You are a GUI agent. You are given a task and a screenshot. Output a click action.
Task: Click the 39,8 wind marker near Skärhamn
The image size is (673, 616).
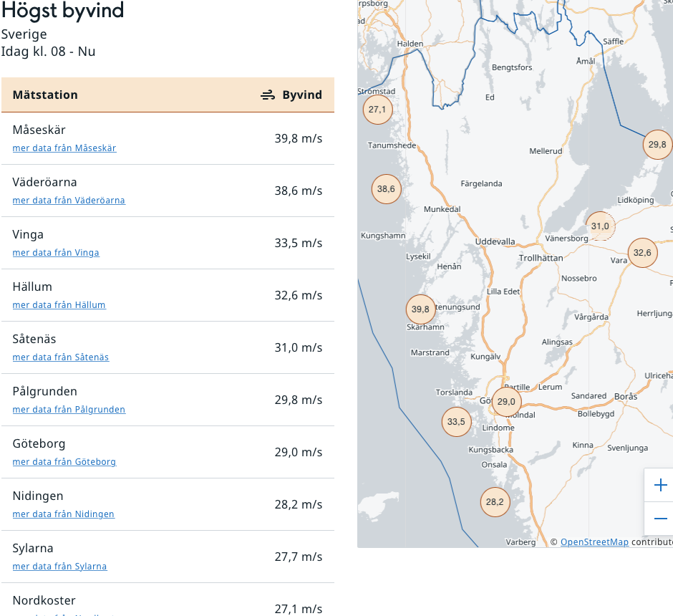point(420,309)
